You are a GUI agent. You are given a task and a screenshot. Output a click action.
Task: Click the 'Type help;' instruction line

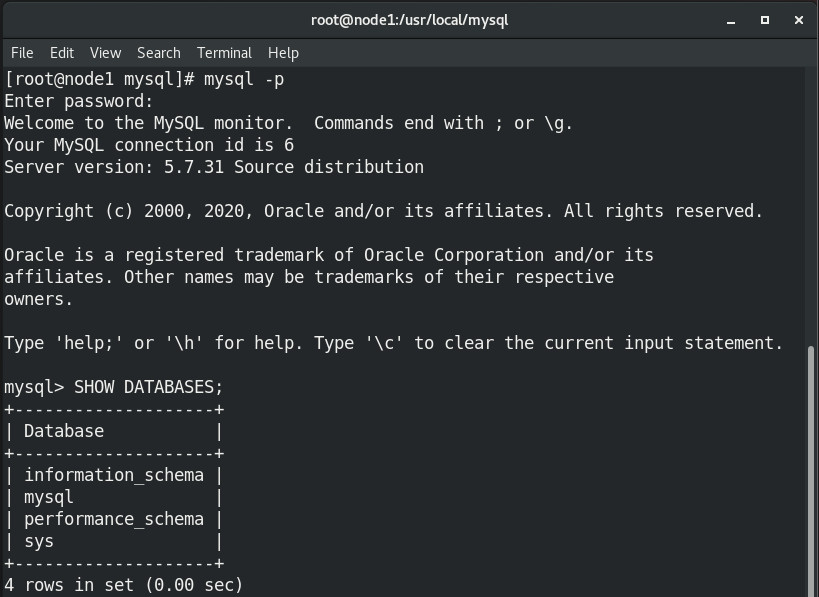394,343
